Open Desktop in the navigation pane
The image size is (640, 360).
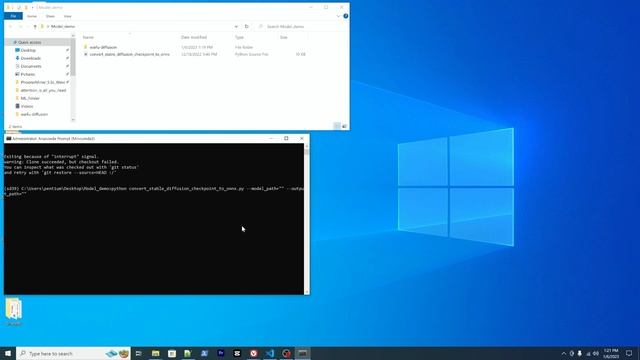pos(28,50)
